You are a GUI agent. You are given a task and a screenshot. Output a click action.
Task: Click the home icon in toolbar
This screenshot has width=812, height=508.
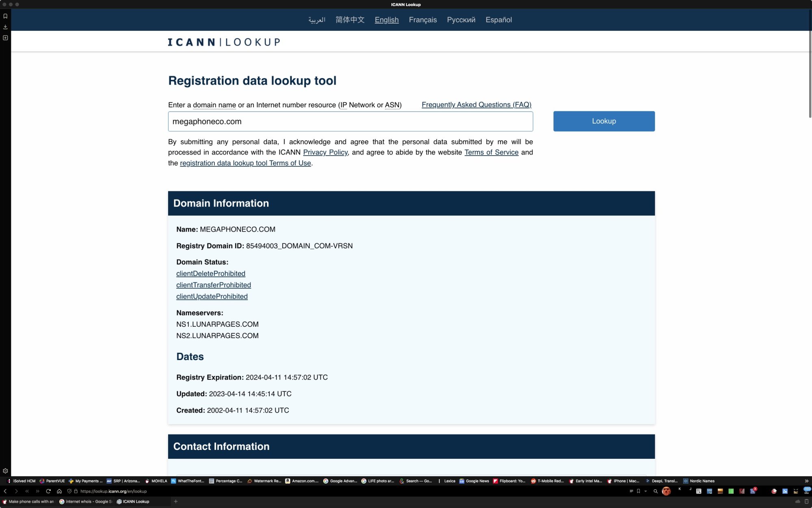[59, 491]
